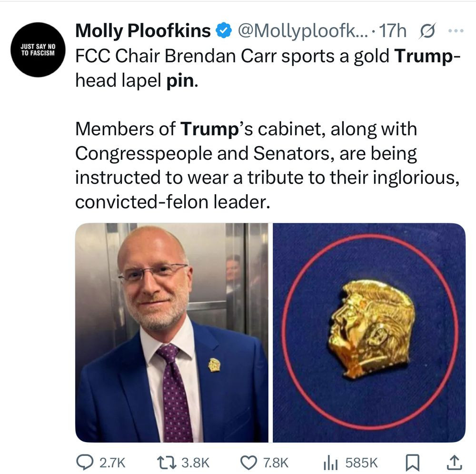This screenshot has height=474, width=476.
Task: Click the Grok slashed-circle icon
Action: coord(427,30)
